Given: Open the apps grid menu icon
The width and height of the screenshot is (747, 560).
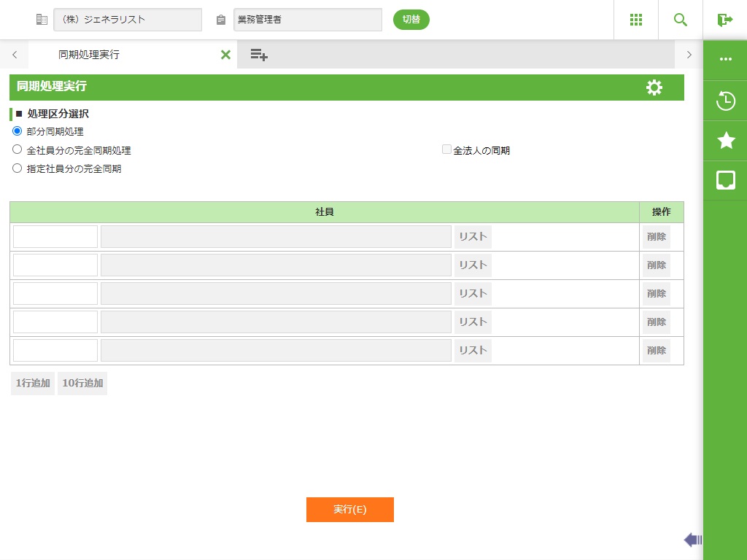Looking at the screenshot, I should coord(636,20).
